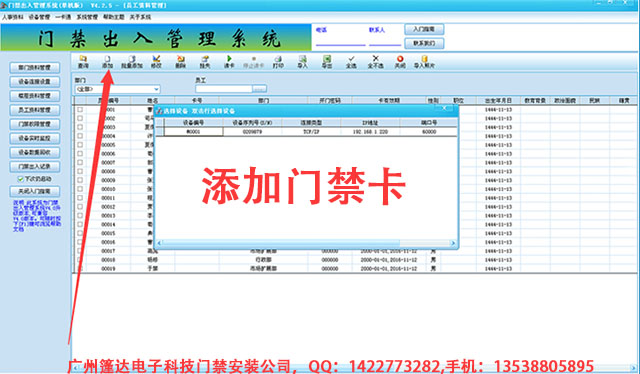
Task: Click the 添加 add toolbar icon
Action: pyautogui.click(x=107, y=62)
